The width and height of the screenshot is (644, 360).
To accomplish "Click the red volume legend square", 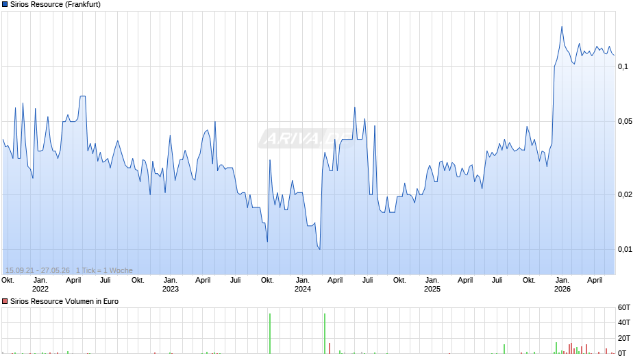I will click(5, 301).
